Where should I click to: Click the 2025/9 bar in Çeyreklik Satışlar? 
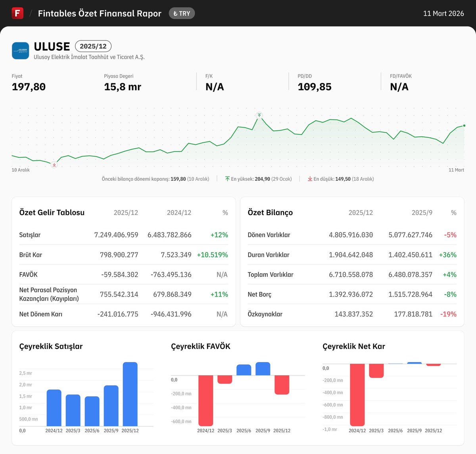[111, 406]
